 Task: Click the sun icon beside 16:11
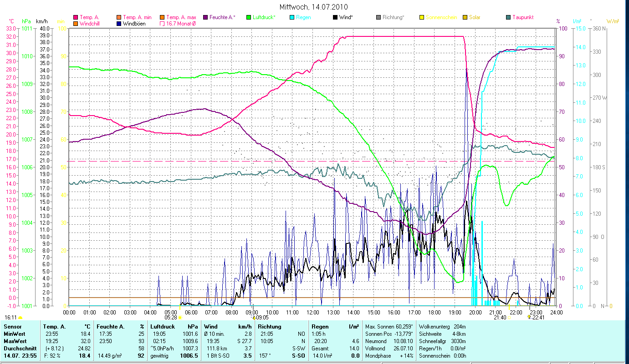coord(20,318)
